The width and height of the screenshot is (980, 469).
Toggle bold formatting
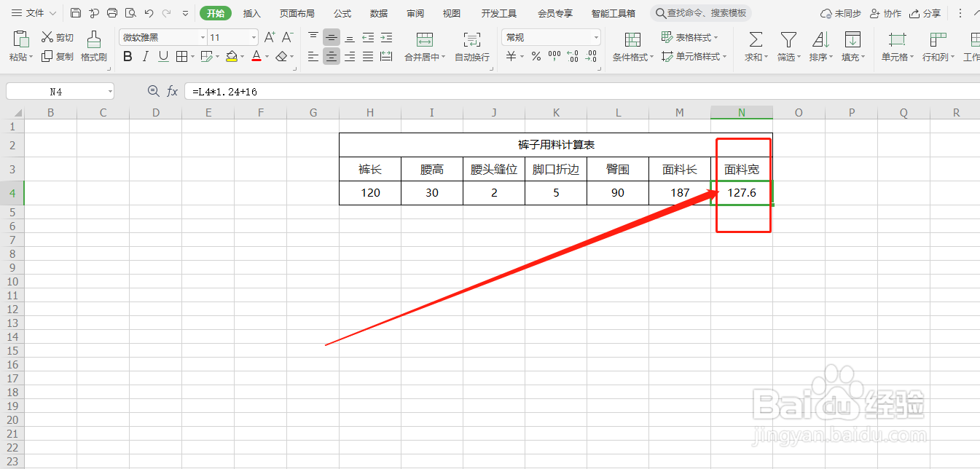(128, 56)
